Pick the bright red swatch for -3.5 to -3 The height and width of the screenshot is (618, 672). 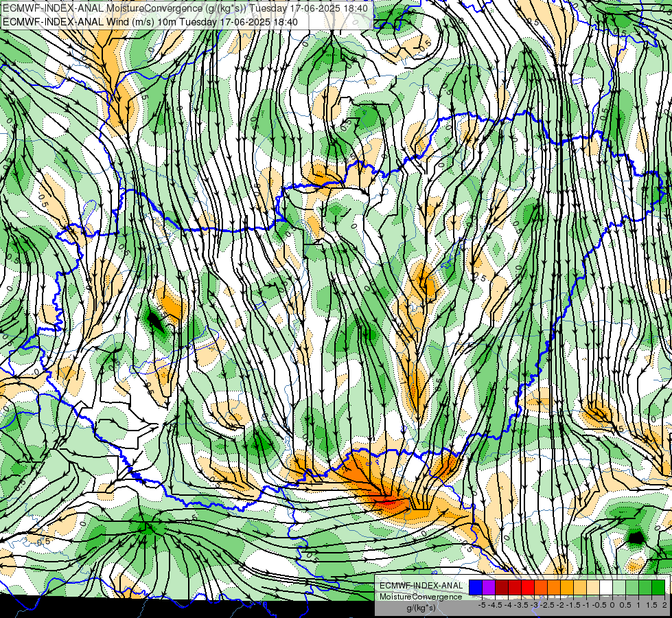click(x=528, y=588)
